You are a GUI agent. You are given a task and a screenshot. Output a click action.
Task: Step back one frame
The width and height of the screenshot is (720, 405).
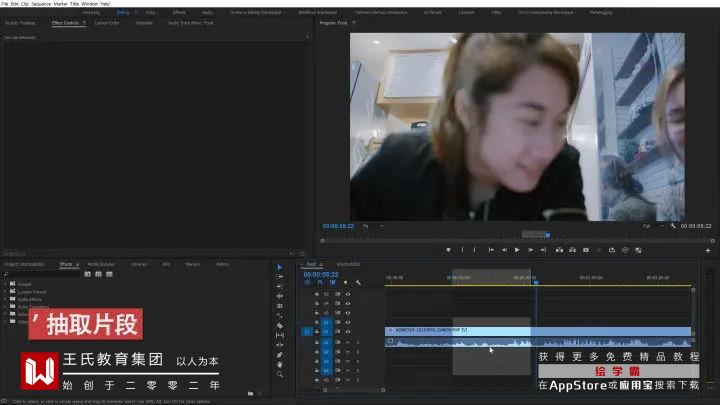(x=504, y=250)
